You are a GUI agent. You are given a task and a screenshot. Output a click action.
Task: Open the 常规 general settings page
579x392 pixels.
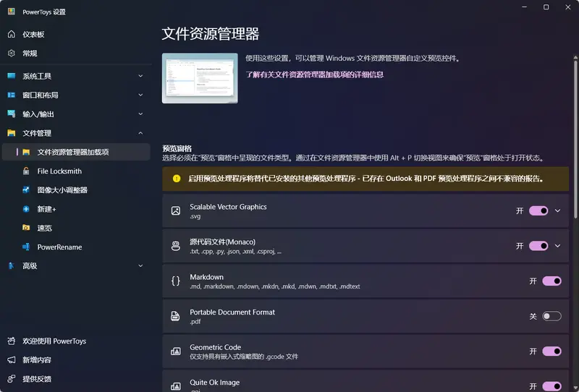[x=76, y=53]
